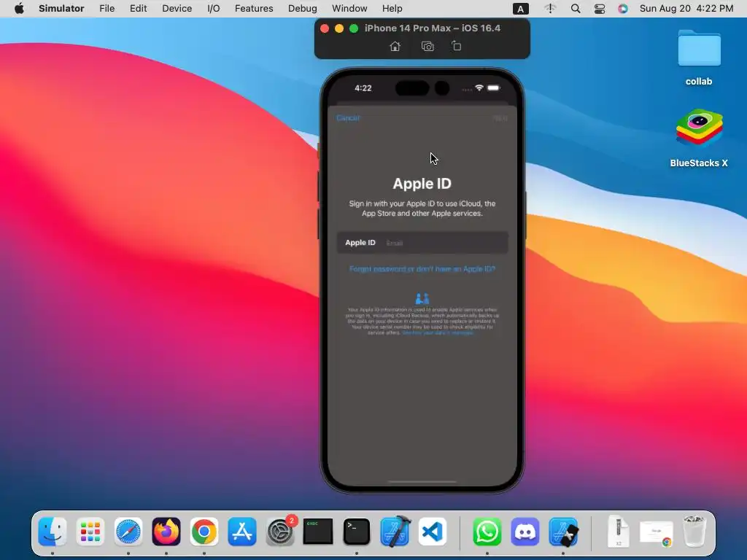Open the Trash from the Dock

694,532
